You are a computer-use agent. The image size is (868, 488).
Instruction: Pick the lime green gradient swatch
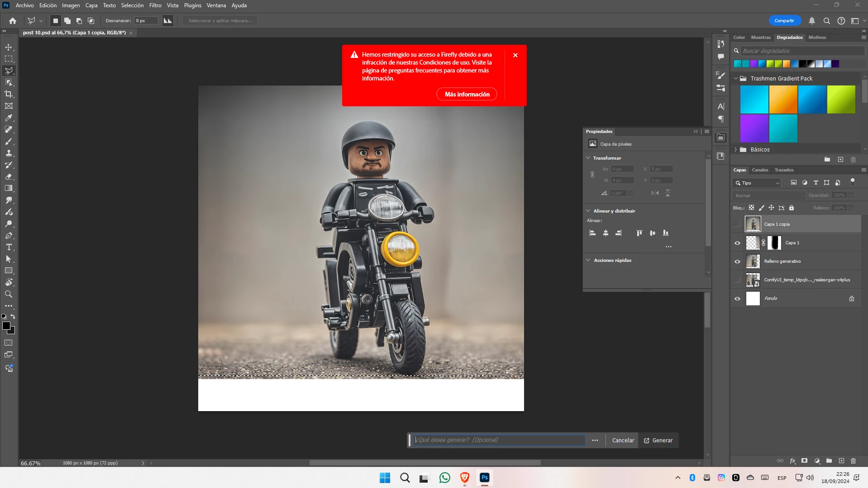[x=841, y=99]
